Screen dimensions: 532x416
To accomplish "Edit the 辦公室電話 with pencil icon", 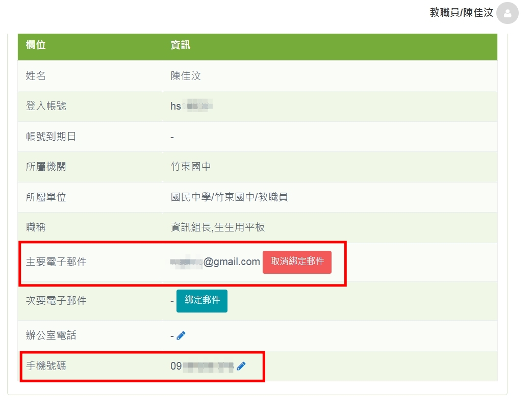I will (x=181, y=335).
